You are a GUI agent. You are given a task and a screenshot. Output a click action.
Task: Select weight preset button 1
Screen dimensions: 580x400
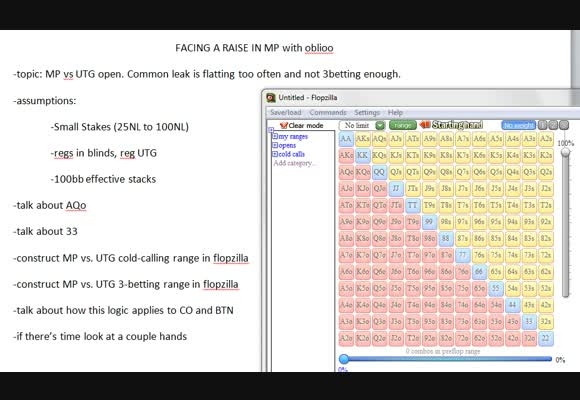tap(543, 125)
